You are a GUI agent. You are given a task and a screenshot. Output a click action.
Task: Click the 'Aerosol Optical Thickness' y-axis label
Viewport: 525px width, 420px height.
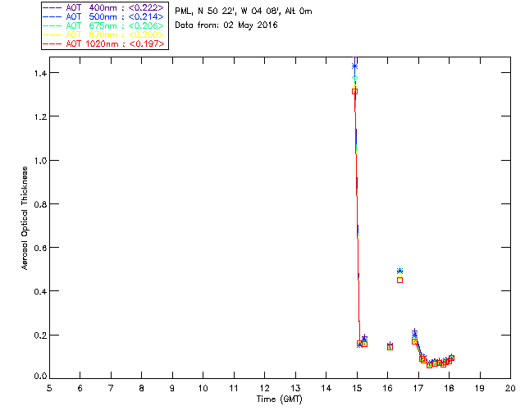(x=25, y=218)
